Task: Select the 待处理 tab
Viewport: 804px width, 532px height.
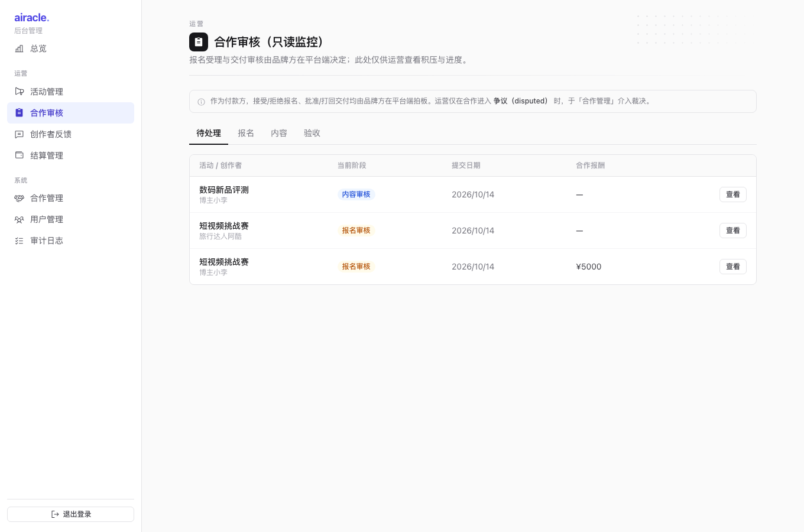Action: (x=209, y=134)
